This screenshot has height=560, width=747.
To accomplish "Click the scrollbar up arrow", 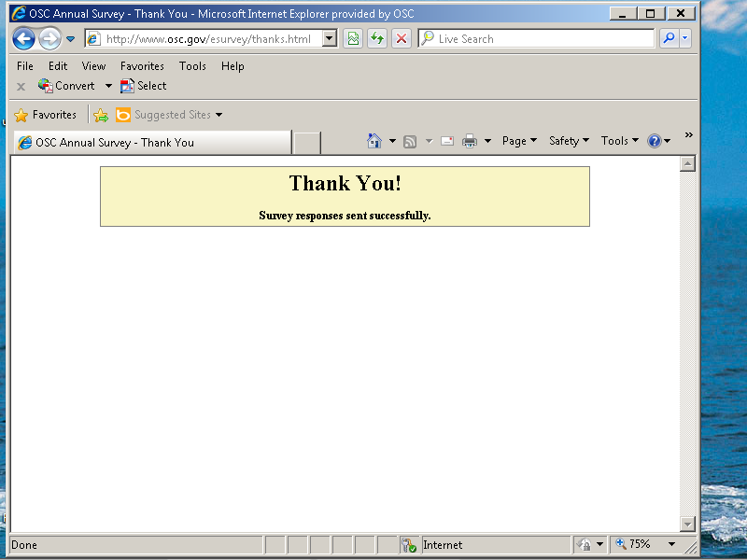I will 687,164.
